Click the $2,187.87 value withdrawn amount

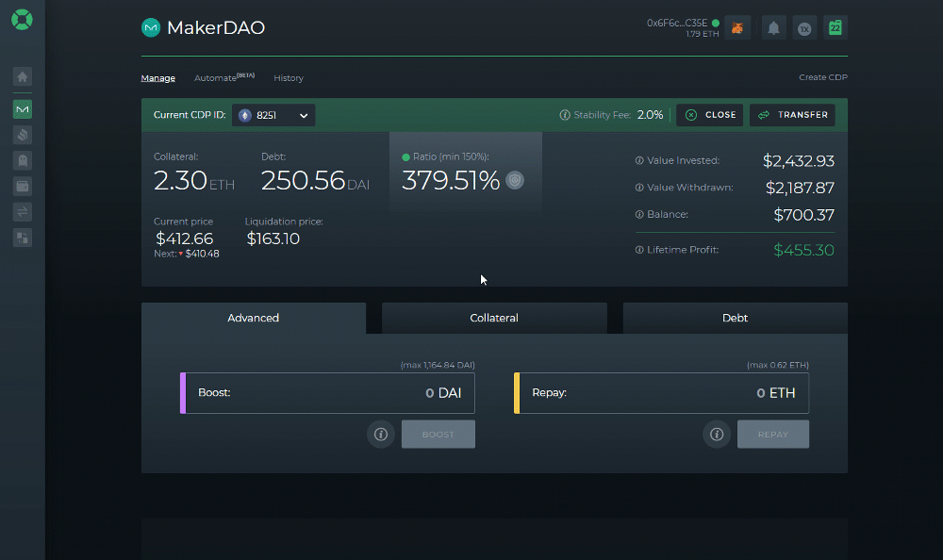800,188
